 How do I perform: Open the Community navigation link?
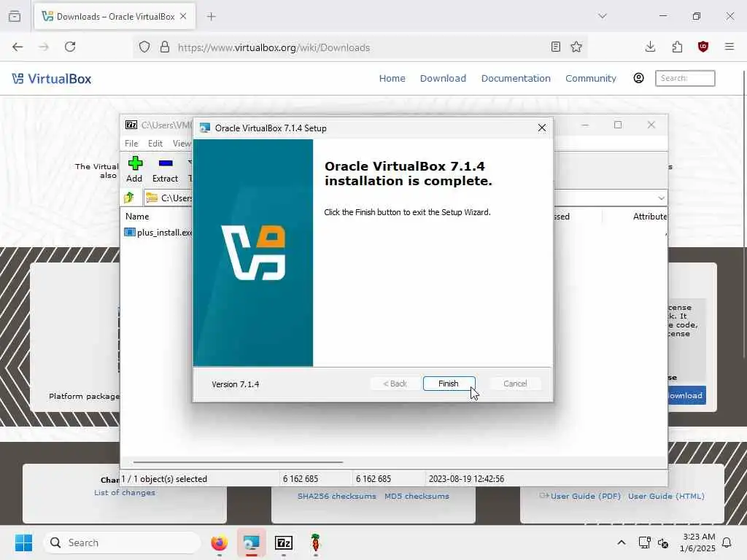click(x=590, y=78)
